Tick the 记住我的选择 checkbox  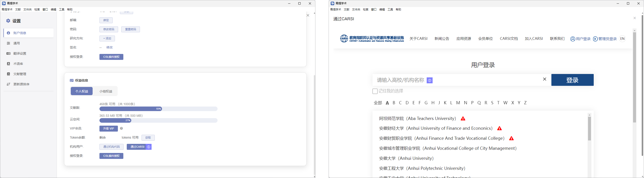point(375,91)
